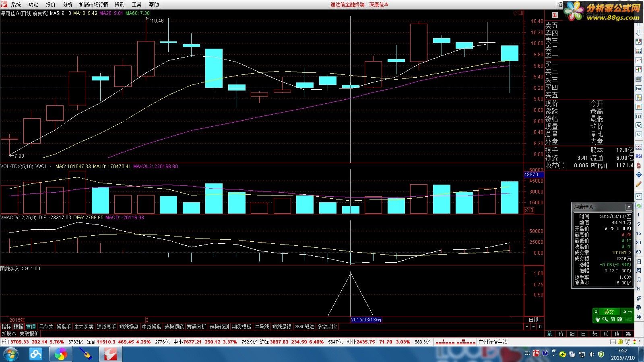The height and width of the screenshot is (362, 644).
Task: Click the F5 switch chart icon
Action: click(639, 197)
